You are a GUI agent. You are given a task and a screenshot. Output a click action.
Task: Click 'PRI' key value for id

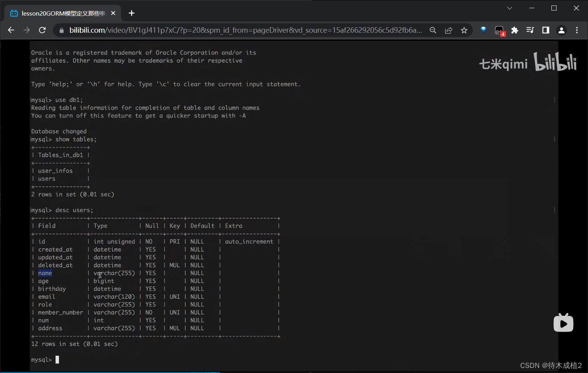(175, 241)
